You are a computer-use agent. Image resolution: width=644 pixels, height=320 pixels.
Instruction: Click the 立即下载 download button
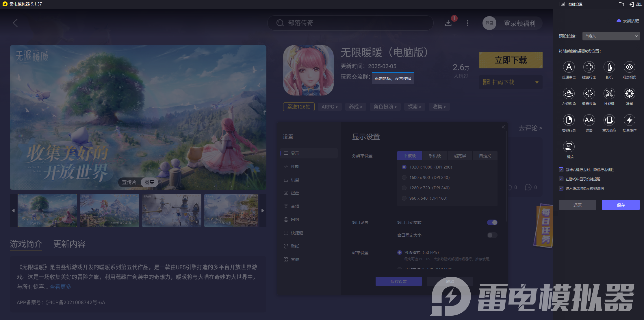[510, 60]
